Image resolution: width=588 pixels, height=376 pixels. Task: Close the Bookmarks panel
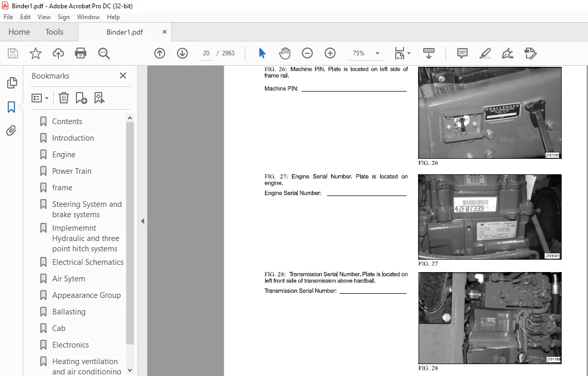point(123,76)
